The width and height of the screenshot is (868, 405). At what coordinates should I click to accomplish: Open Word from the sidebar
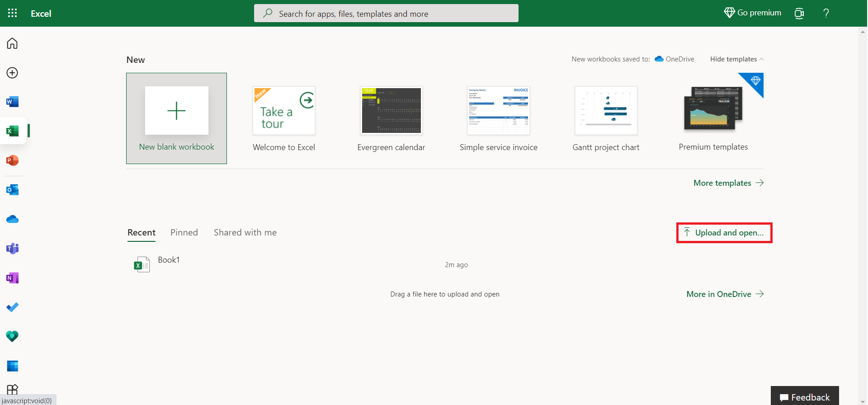(x=12, y=102)
